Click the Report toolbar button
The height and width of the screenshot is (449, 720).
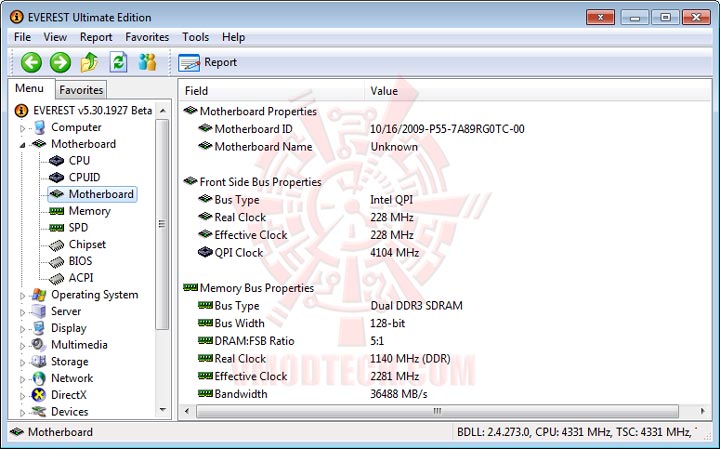pyautogui.click(x=208, y=62)
